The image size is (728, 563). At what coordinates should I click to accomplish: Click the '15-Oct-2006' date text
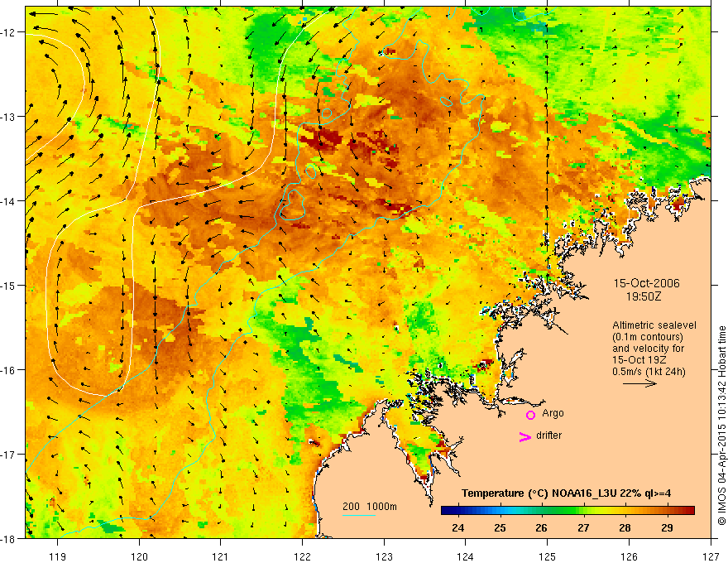[x=647, y=283]
